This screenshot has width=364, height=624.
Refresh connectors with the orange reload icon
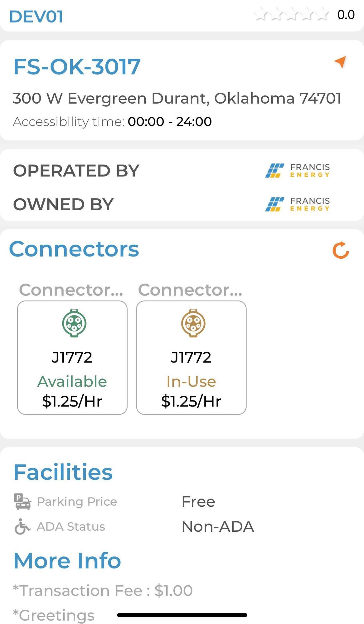click(x=341, y=250)
